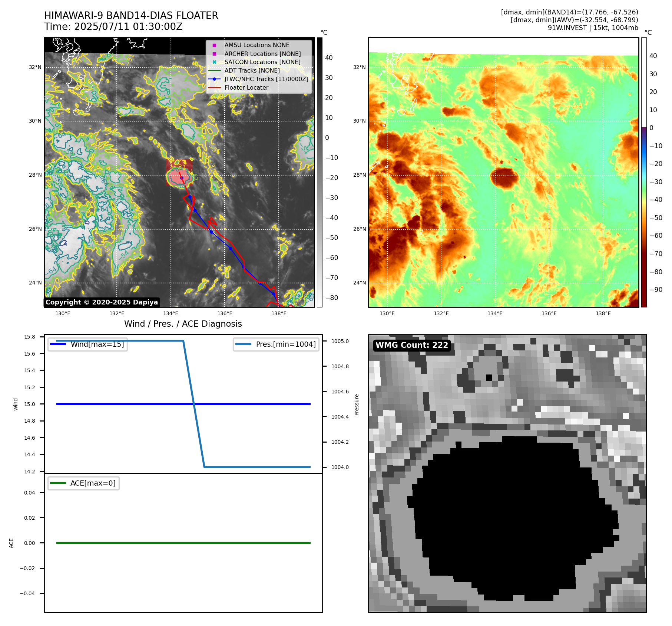Click the Pres.[min=1004] legend entry
This screenshot has width=672, height=626.
(x=276, y=344)
